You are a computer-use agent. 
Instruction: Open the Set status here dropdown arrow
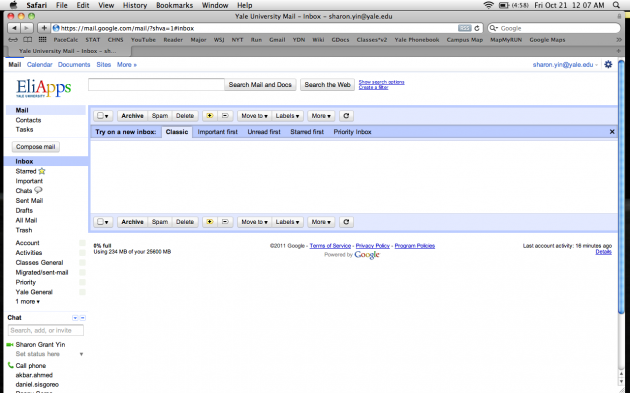click(x=82, y=354)
